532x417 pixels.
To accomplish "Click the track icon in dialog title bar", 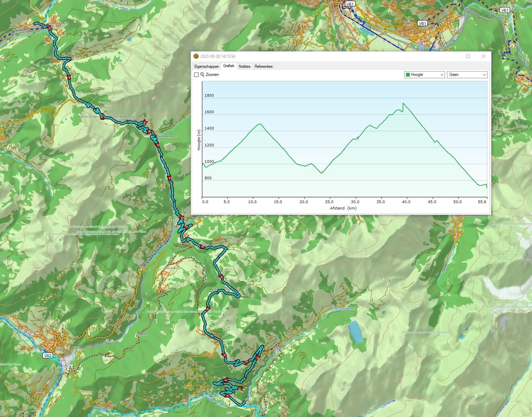I will 196,56.
